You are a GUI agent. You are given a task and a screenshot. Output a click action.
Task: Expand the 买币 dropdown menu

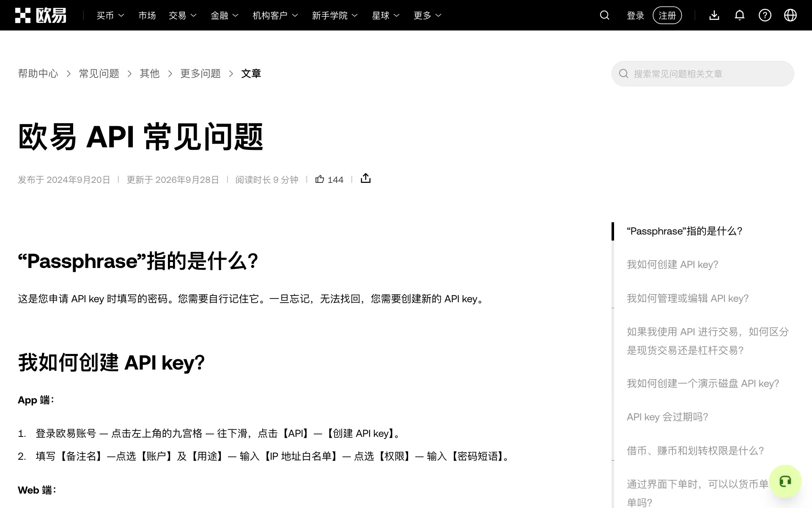tap(110, 15)
